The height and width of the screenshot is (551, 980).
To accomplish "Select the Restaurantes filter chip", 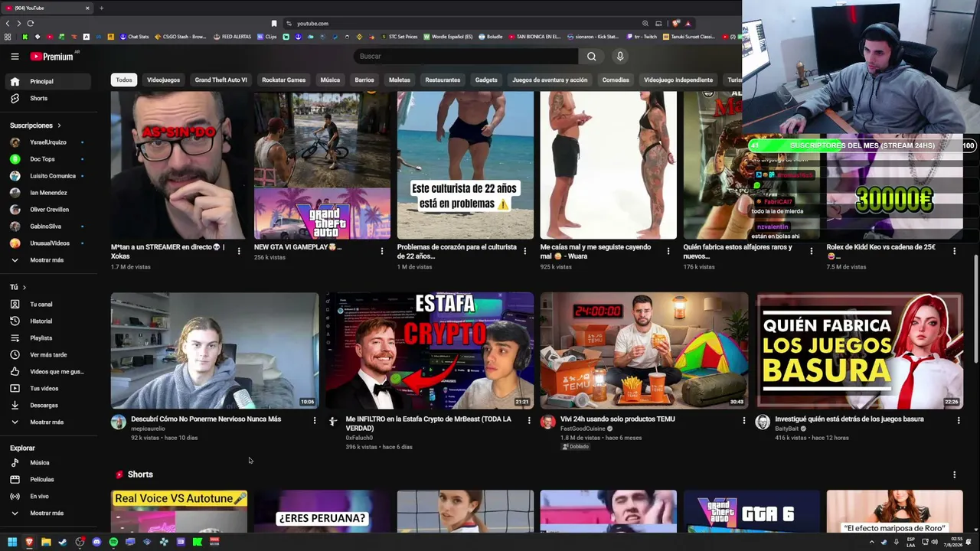I will click(x=443, y=80).
